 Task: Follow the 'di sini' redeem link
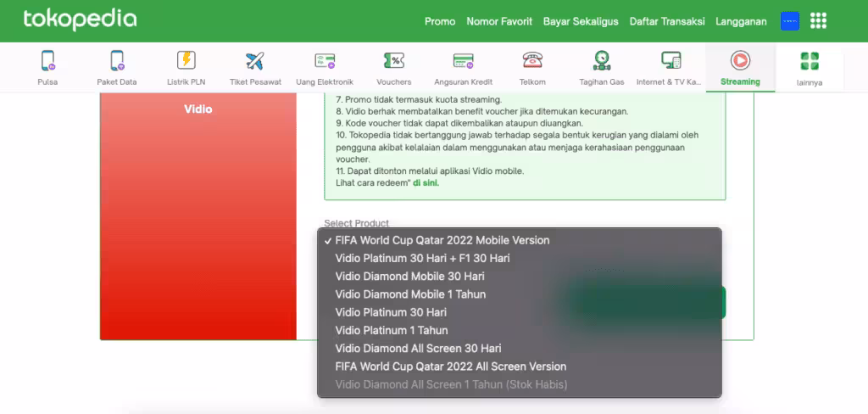(426, 183)
